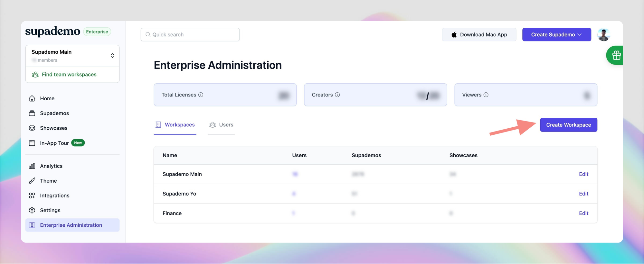This screenshot has width=644, height=264.
Task: Click the In-App Tour window icon
Action: click(32, 143)
